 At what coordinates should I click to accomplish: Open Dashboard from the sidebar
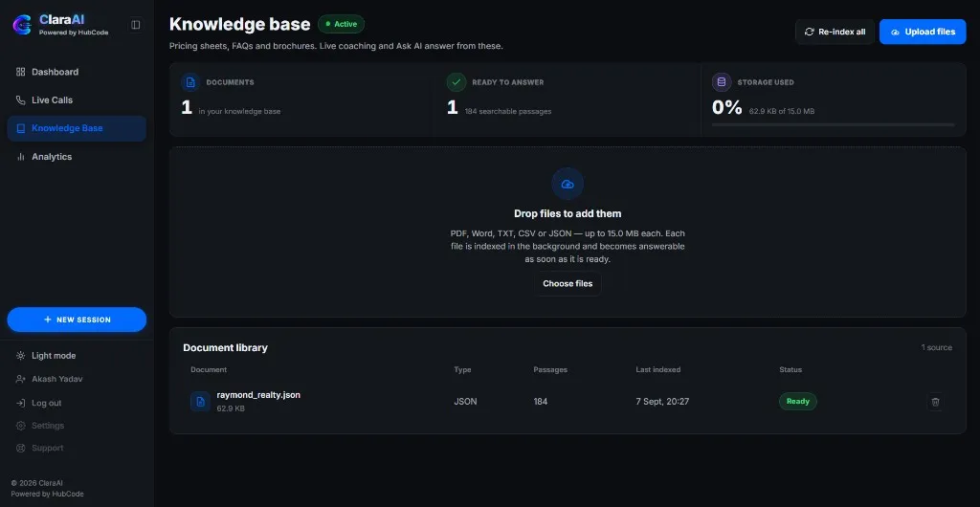click(x=77, y=72)
